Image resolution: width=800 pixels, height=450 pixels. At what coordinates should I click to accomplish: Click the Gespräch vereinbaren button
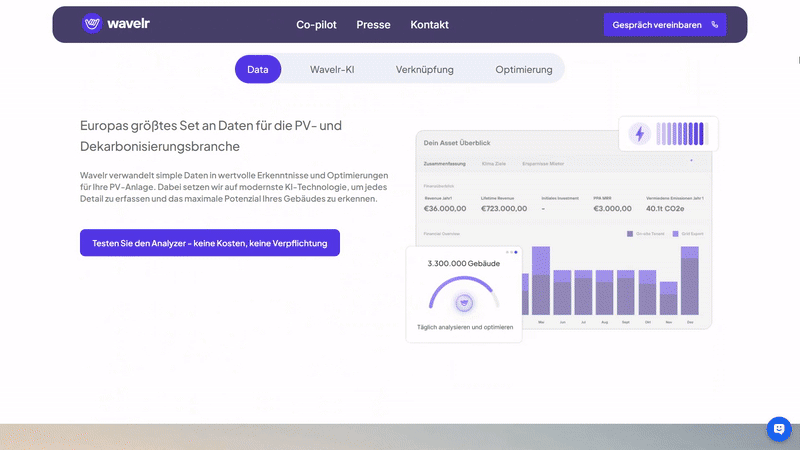(x=665, y=24)
